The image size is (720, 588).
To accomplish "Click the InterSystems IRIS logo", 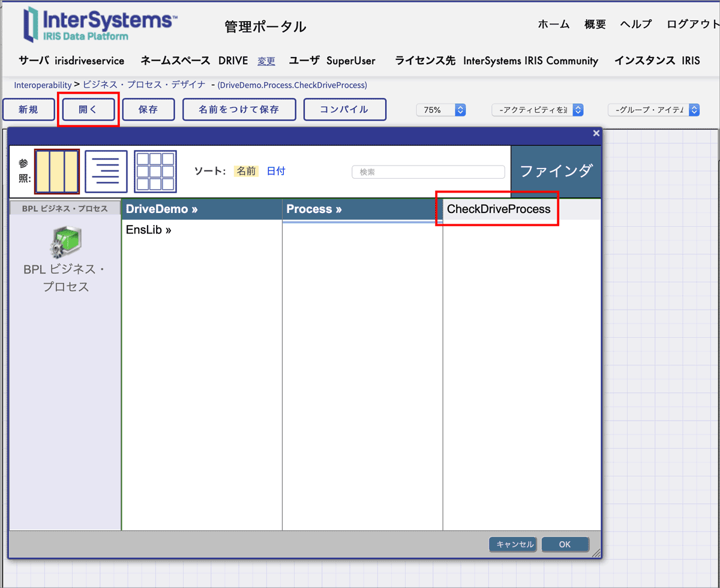I will (100, 25).
